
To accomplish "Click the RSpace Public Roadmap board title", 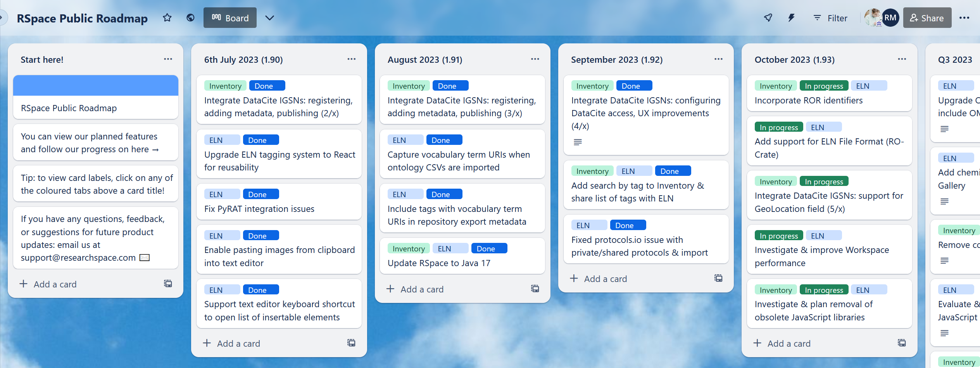I will click(82, 18).
